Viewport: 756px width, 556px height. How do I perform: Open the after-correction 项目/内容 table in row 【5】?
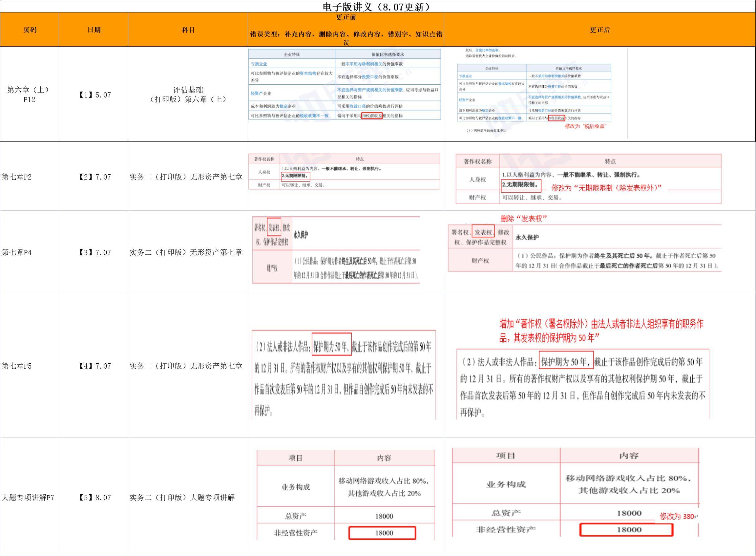point(576,492)
